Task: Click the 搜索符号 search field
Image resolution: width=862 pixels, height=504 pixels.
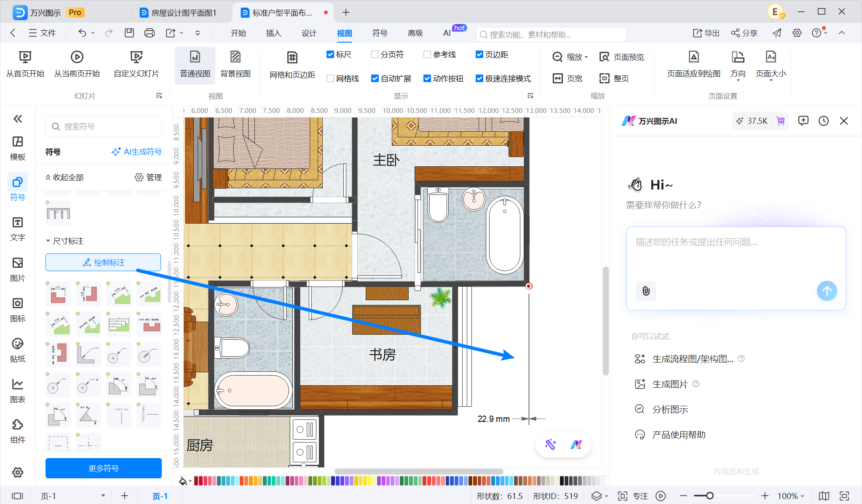Action: click(x=104, y=126)
